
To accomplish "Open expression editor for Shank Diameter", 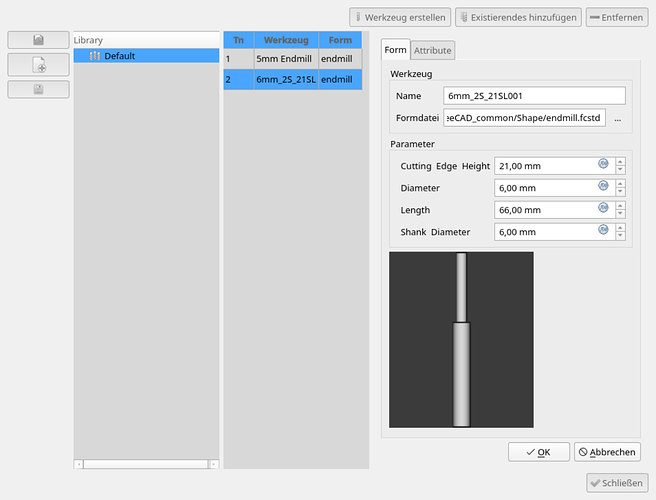I will coord(603,231).
